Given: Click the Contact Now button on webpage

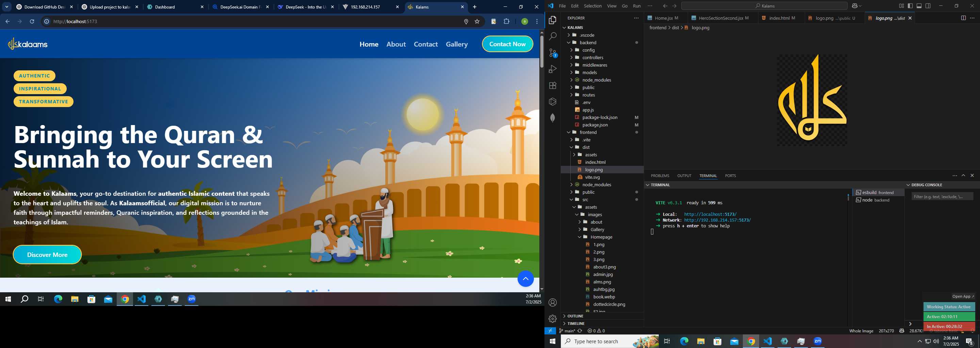Looking at the screenshot, I should click(x=507, y=44).
